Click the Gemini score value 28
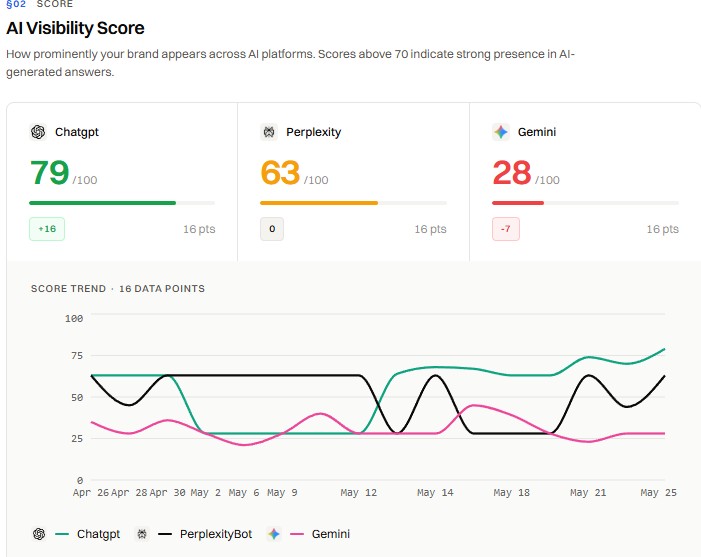Image resolution: width=701 pixels, height=557 pixels. [x=512, y=173]
